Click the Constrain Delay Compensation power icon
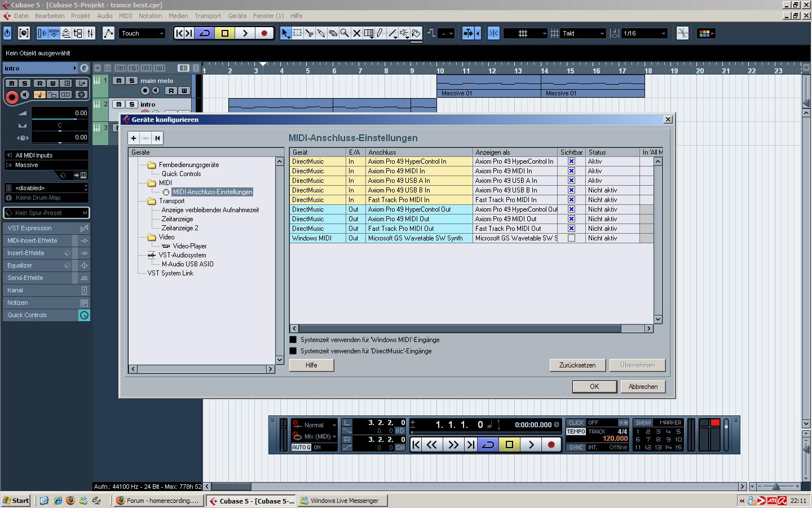Screen dimensions: 812x508 coord(7,33)
